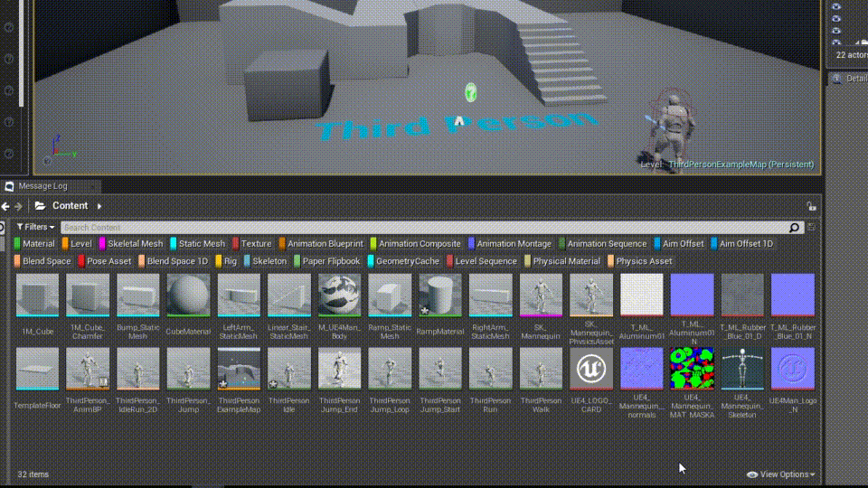Toggle the Texture filter

coord(252,243)
